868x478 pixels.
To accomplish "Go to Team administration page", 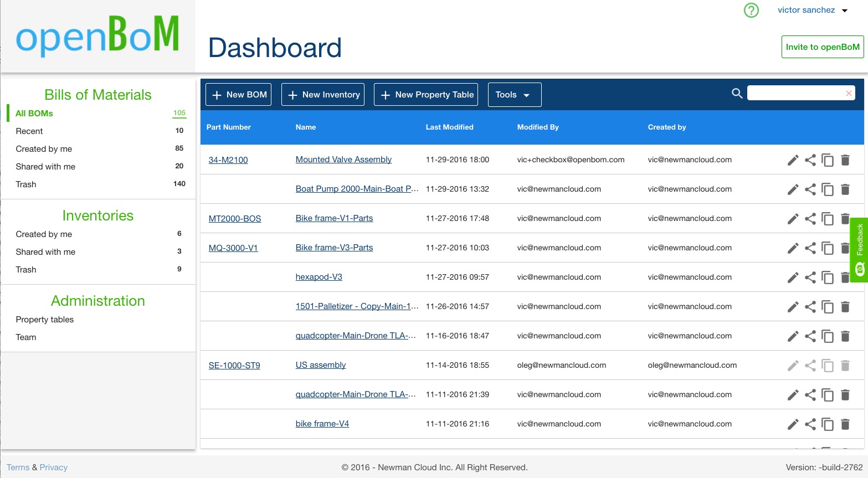I will pos(26,337).
